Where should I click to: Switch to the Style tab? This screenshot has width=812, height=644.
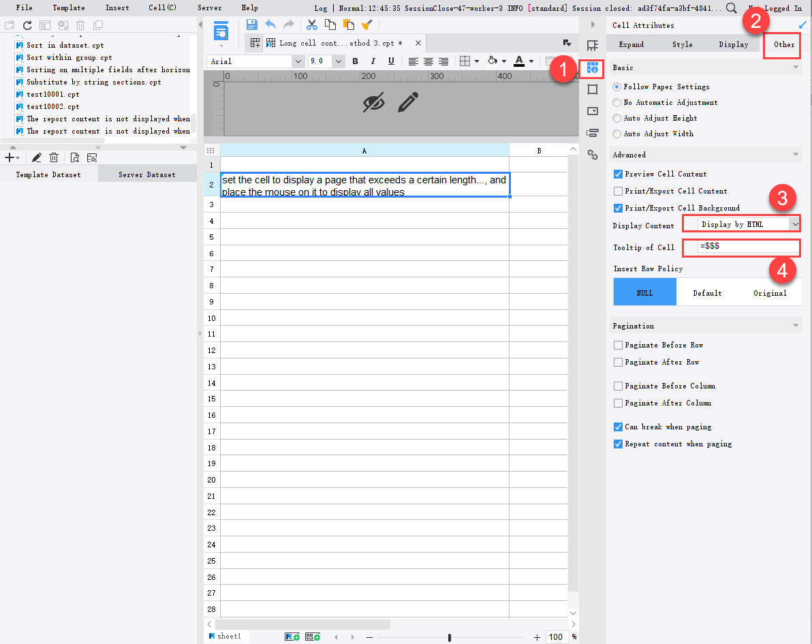pos(683,44)
